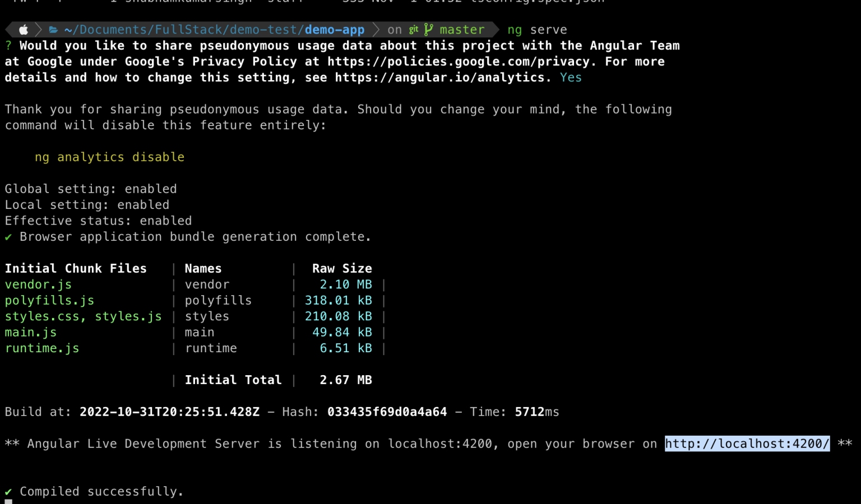The width and height of the screenshot is (861, 504).
Task: Click the git icon in the prompt
Action: coord(414,30)
